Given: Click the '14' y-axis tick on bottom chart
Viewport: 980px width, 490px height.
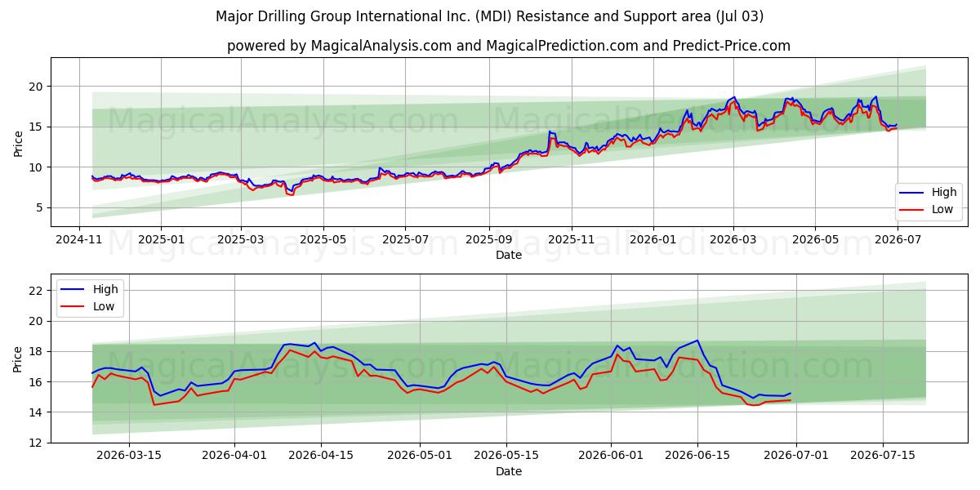Looking at the screenshot, I should pos(37,412).
